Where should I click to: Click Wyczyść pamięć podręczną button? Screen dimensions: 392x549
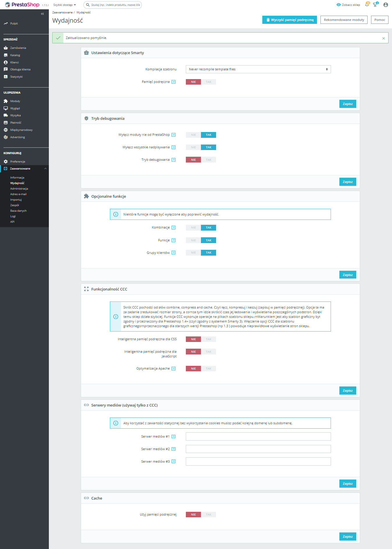[x=290, y=20]
